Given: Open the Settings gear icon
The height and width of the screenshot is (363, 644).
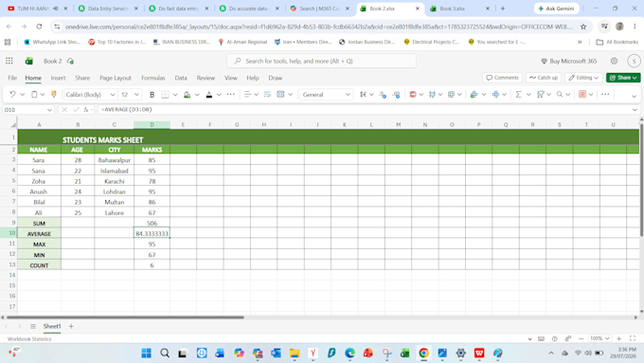Looking at the screenshot, I should (x=614, y=61).
